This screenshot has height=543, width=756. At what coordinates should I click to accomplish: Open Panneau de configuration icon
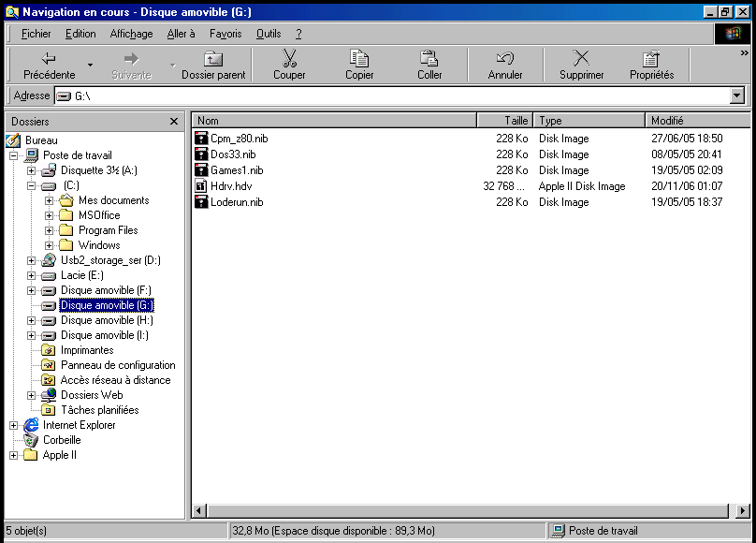click(x=49, y=365)
